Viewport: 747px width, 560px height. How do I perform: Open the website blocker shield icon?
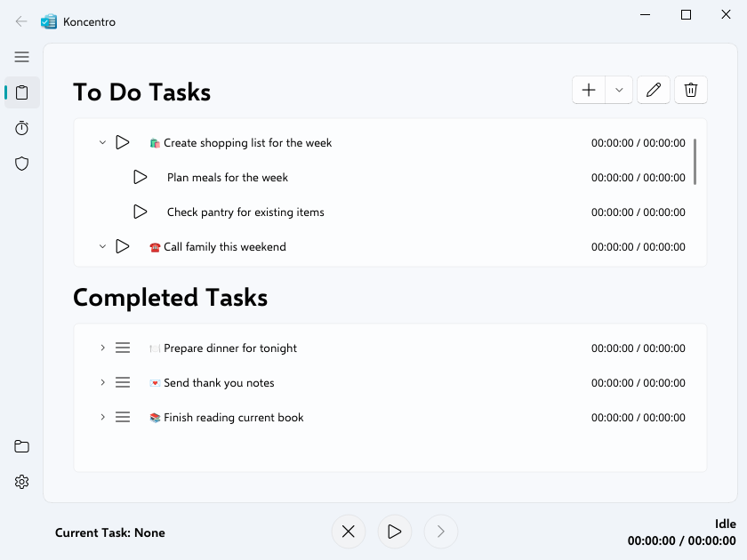22,164
